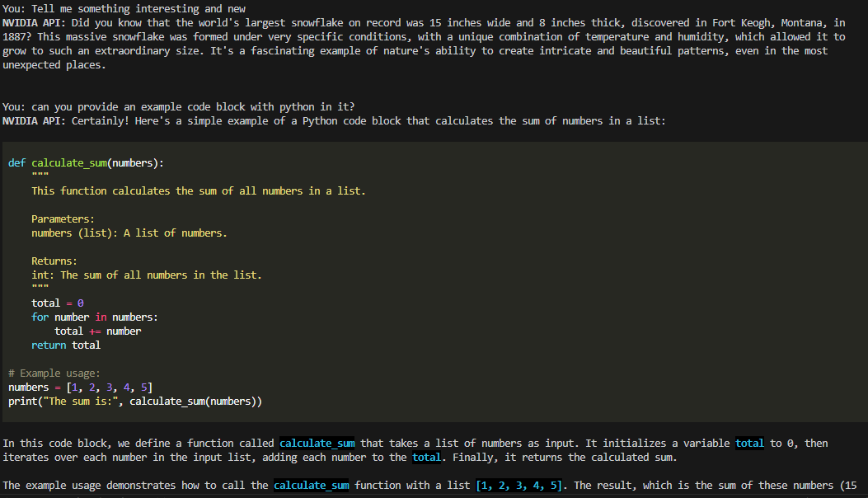Click the code line 'total += number'
This screenshot has height=498, width=868.
[x=98, y=331]
